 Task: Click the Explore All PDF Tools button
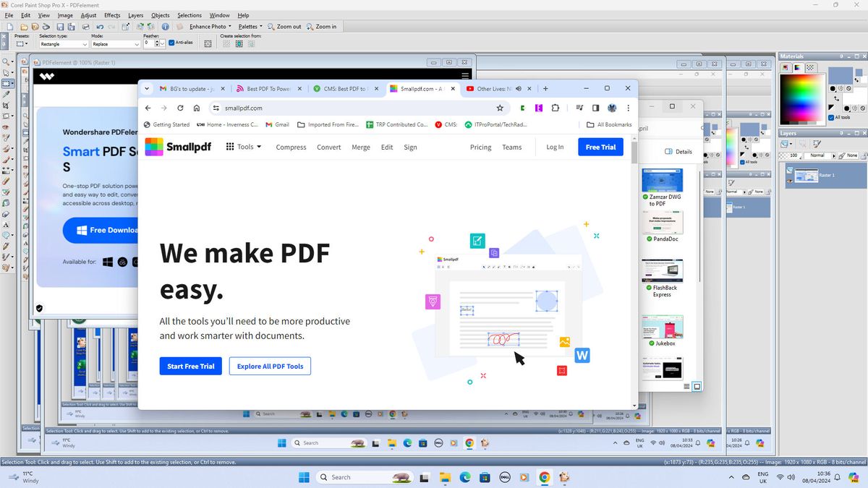pyautogui.click(x=270, y=366)
